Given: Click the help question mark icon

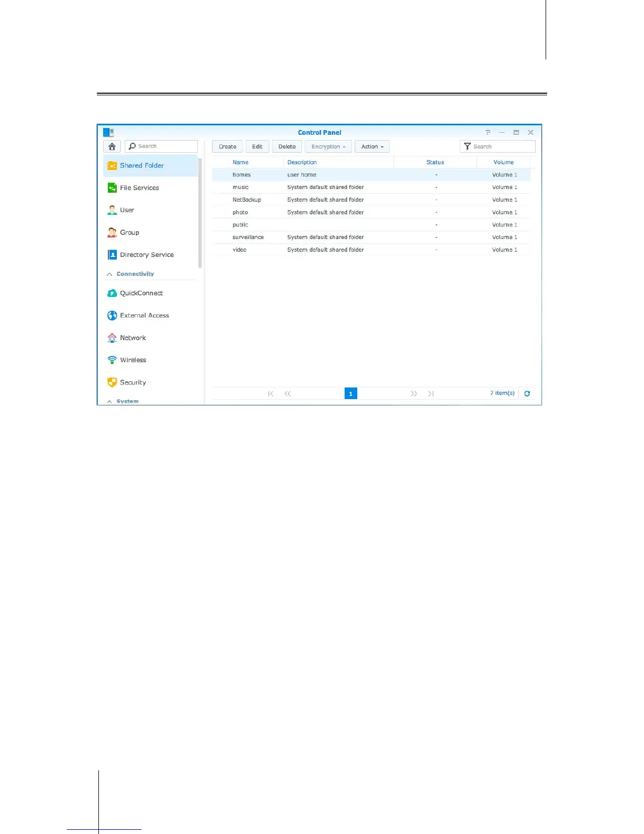Looking at the screenshot, I should coord(488,133).
